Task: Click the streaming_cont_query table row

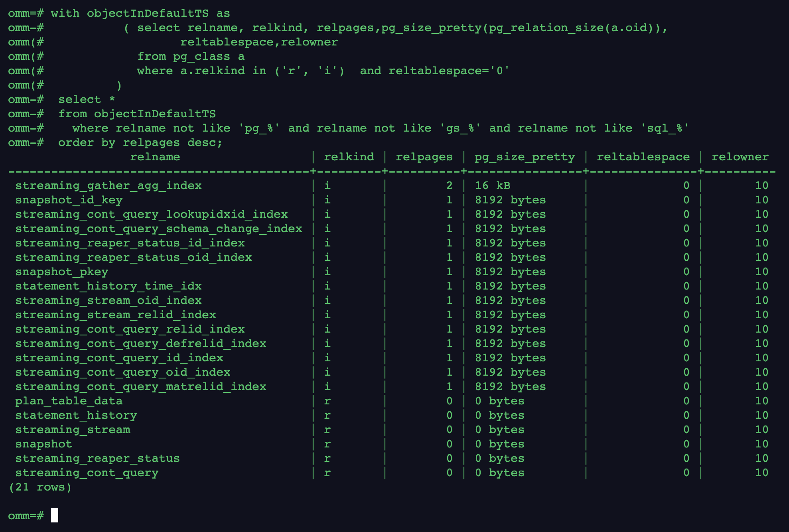Action: pyautogui.click(x=391, y=473)
